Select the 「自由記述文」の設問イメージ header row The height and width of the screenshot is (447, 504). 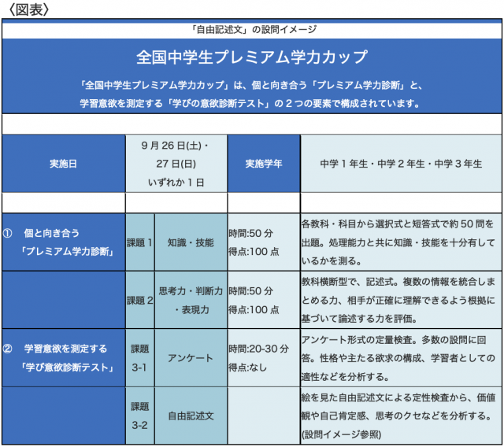[x=254, y=29]
